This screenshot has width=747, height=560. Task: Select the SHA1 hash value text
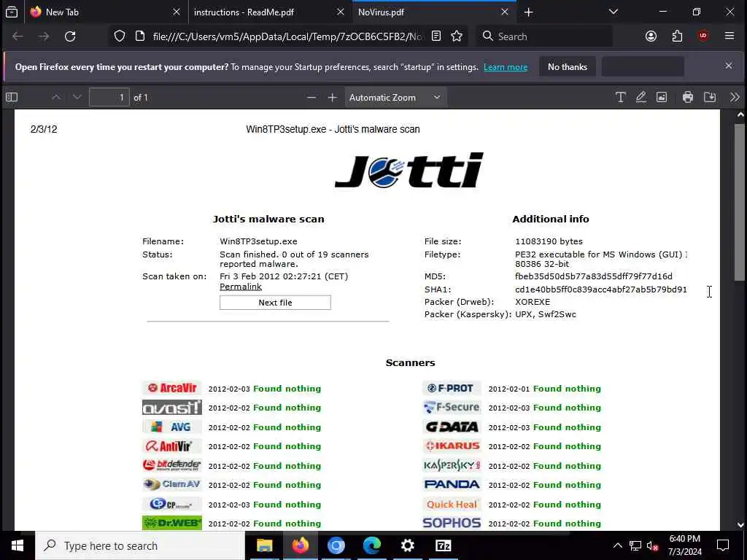pyautogui.click(x=601, y=289)
